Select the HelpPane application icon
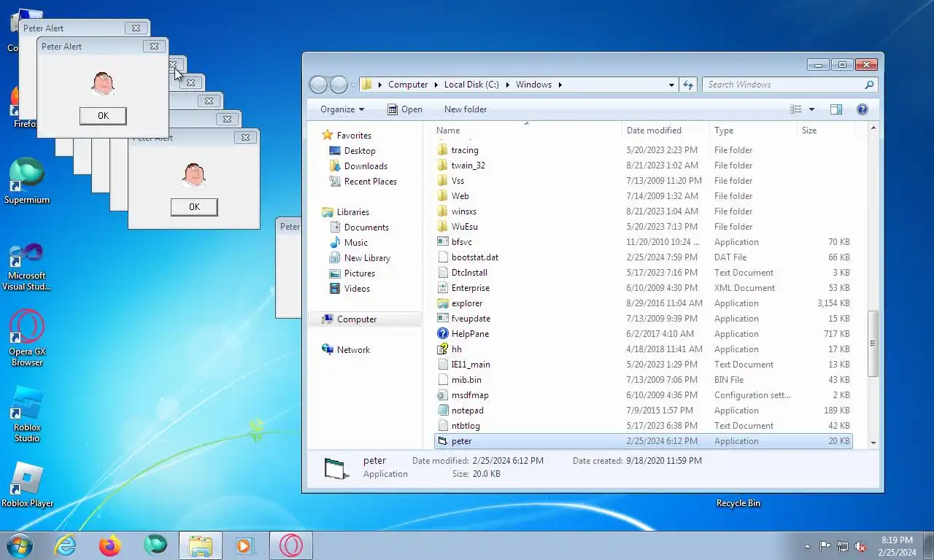 click(x=442, y=334)
